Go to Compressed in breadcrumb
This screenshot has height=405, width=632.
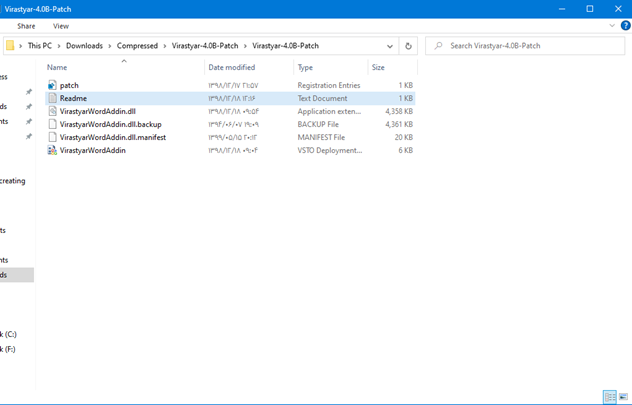tap(137, 46)
